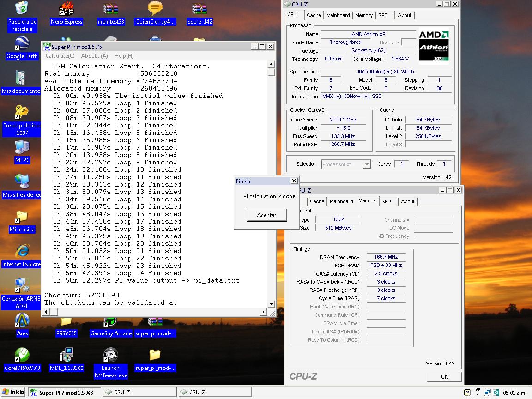Click the network connection tray icon

coord(487,393)
